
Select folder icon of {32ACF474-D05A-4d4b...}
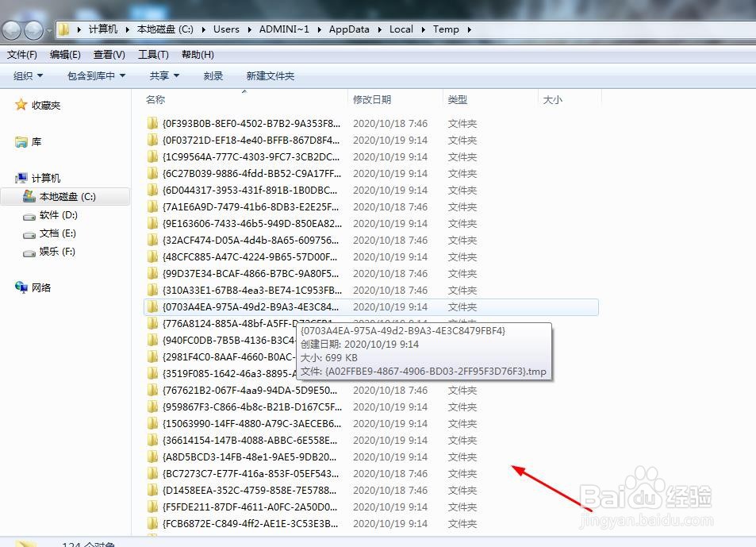coord(152,240)
